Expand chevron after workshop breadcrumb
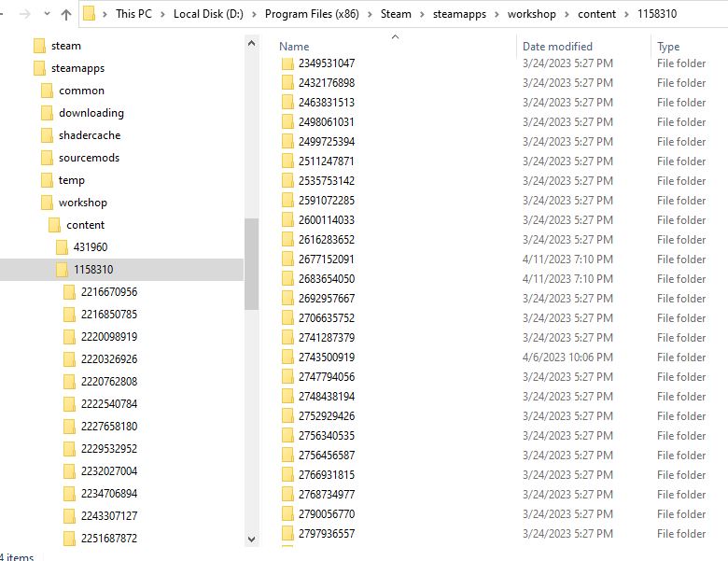The image size is (728, 561). (x=567, y=14)
